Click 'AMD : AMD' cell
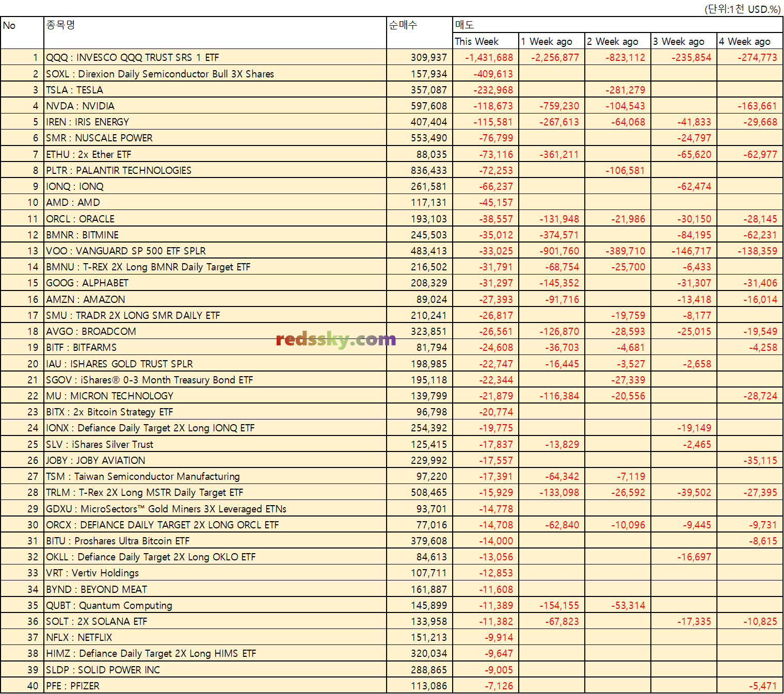784x694 pixels. coord(215,202)
